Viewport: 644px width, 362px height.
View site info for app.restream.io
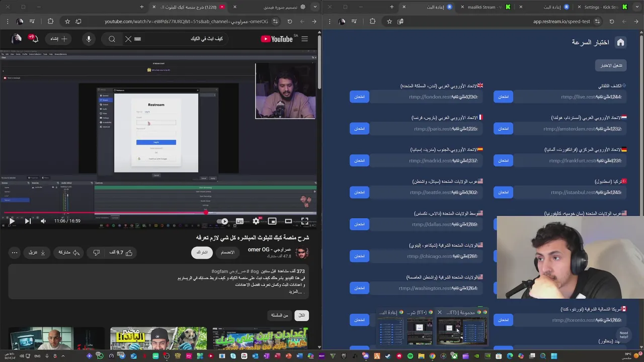pos(597,22)
